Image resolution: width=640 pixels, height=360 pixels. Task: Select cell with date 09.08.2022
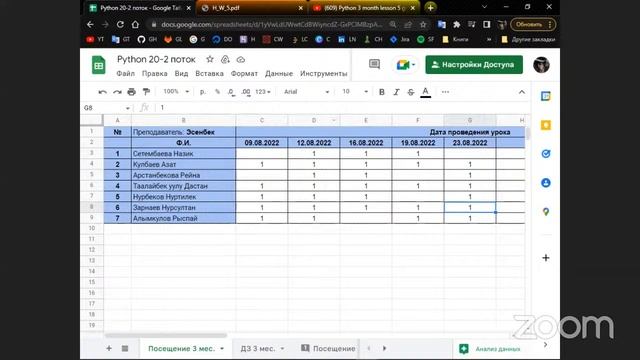pos(262,143)
